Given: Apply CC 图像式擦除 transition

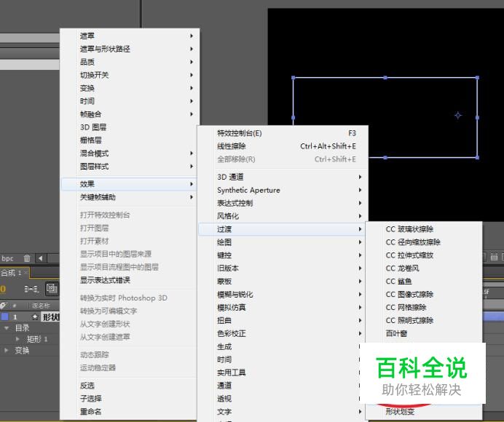Looking at the screenshot, I should click(424, 295).
